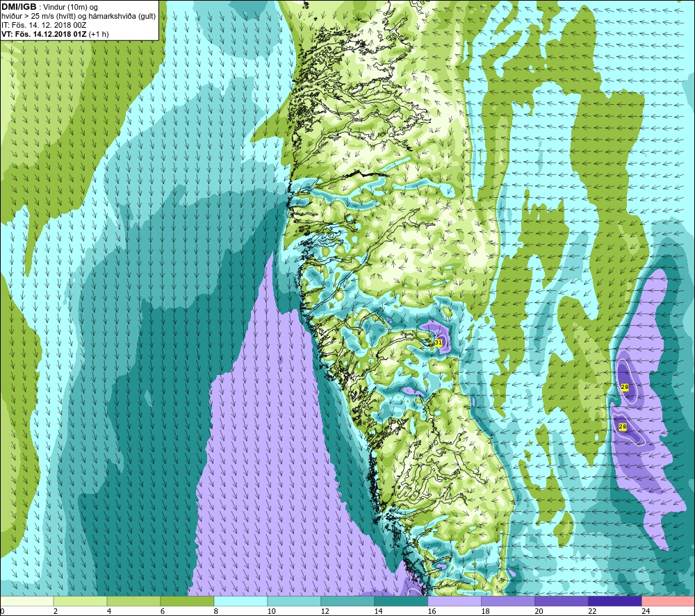Click the legend scale value 10
This screenshot has height=616, width=695.
271,611
